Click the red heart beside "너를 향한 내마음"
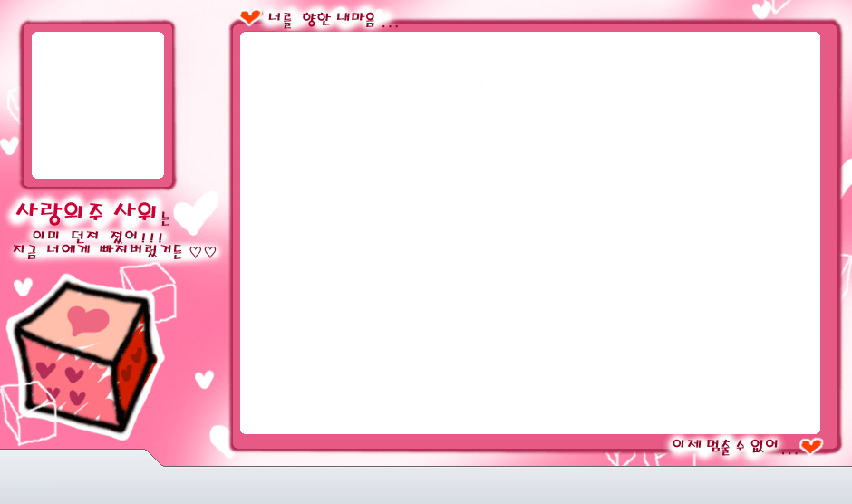This screenshot has width=852, height=504. [x=250, y=17]
